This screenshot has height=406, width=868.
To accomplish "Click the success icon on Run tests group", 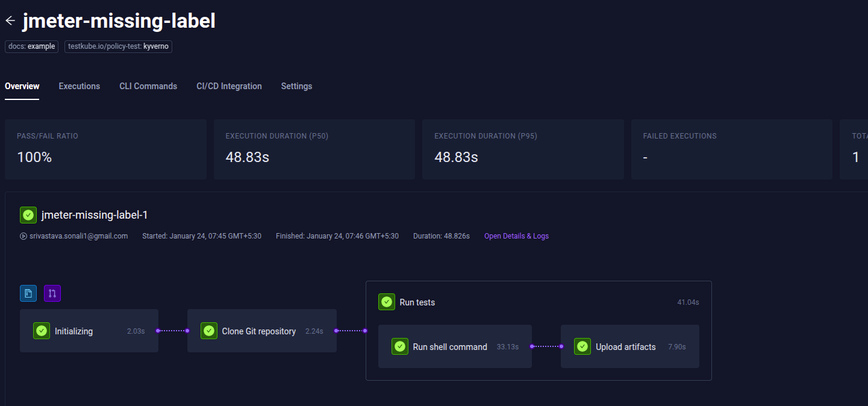I will point(386,302).
